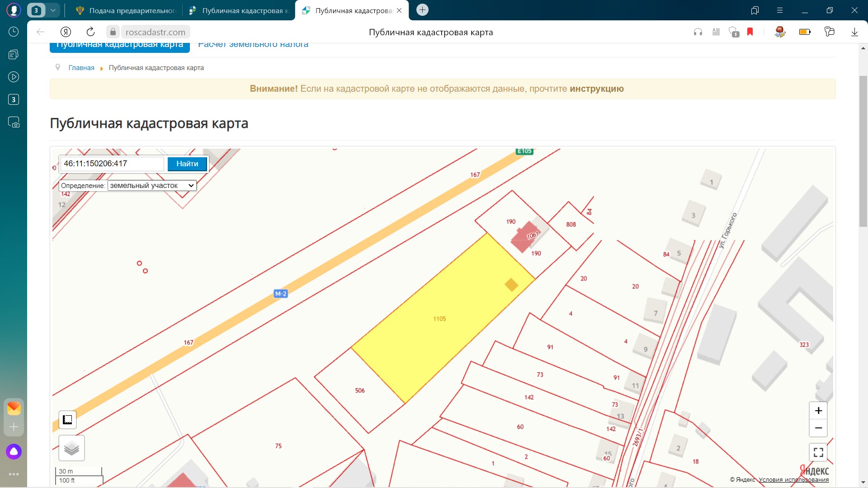This screenshot has width=868, height=488.
Task: Click the Alice assistant purple icon
Action: (14, 451)
